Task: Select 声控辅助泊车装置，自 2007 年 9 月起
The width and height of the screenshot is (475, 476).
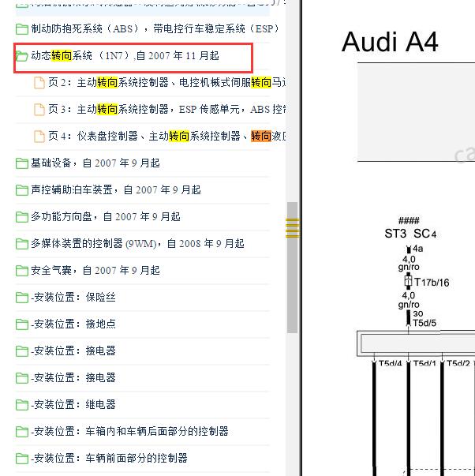Action: [x=116, y=189]
